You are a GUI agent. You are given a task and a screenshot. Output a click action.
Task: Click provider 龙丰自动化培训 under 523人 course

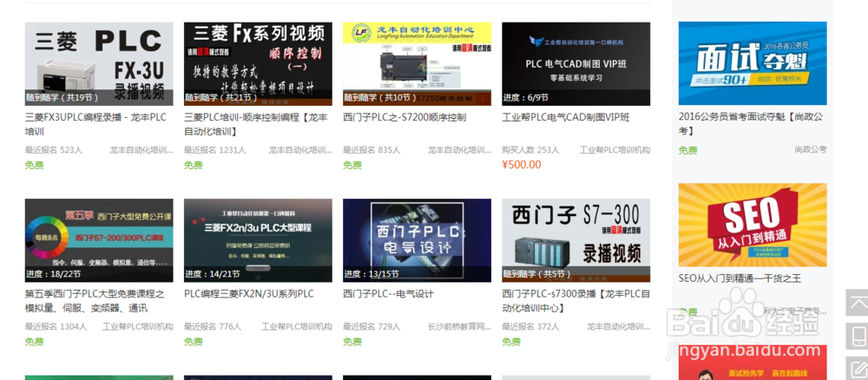point(141,150)
